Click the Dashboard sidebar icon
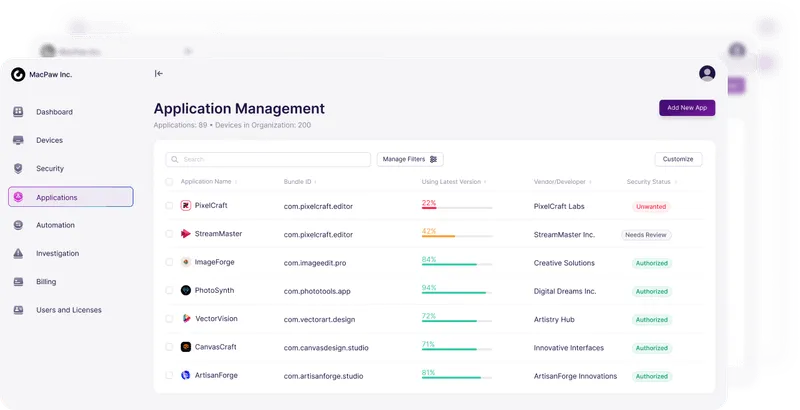The image size is (800, 410). [x=18, y=112]
